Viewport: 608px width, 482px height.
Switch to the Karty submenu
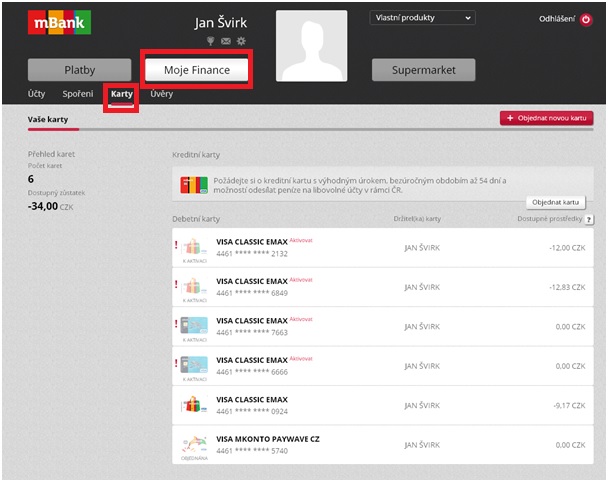pos(122,94)
